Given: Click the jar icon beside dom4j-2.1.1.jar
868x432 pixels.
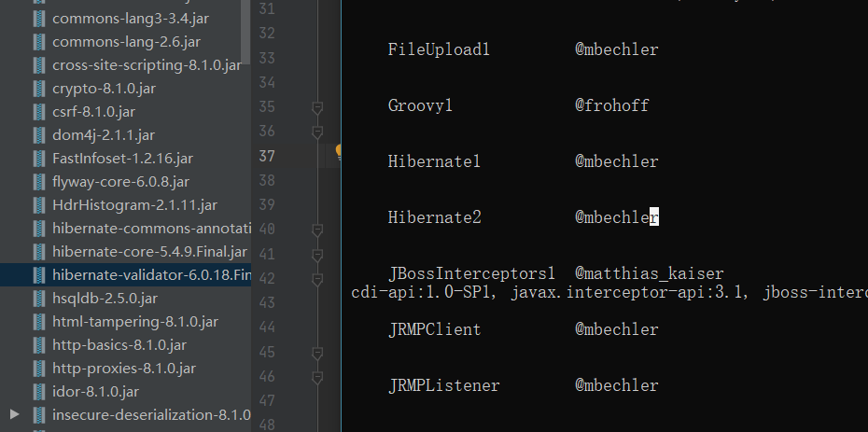Looking at the screenshot, I should [38, 135].
